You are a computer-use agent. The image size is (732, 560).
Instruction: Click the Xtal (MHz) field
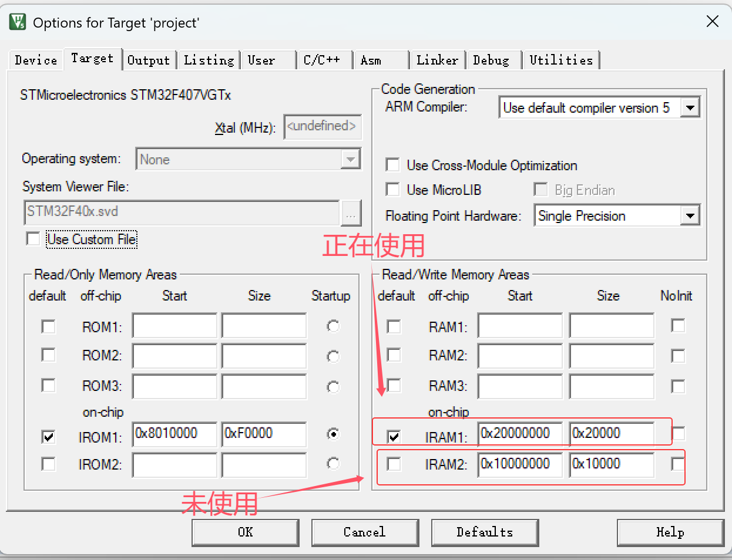point(322,127)
